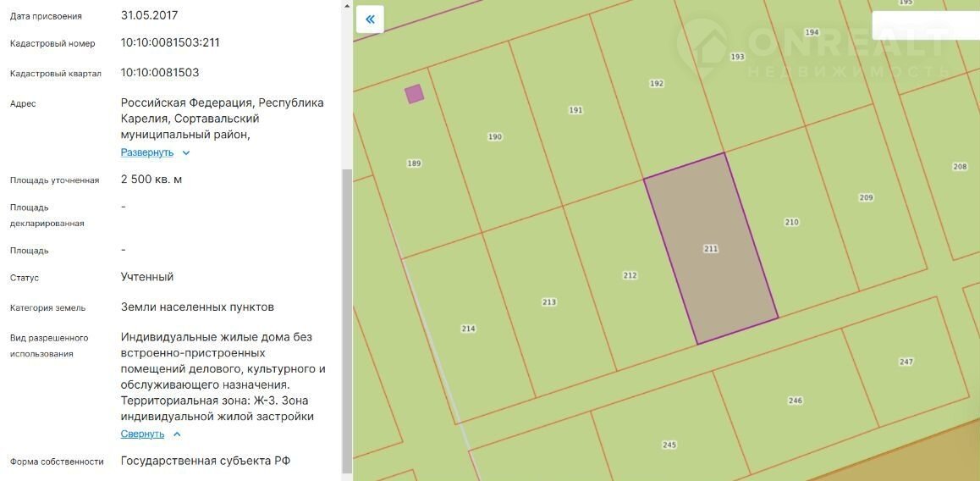Click on parcel 192 label
Image resolution: width=980 pixels, height=481 pixels.
click(657, 83)
